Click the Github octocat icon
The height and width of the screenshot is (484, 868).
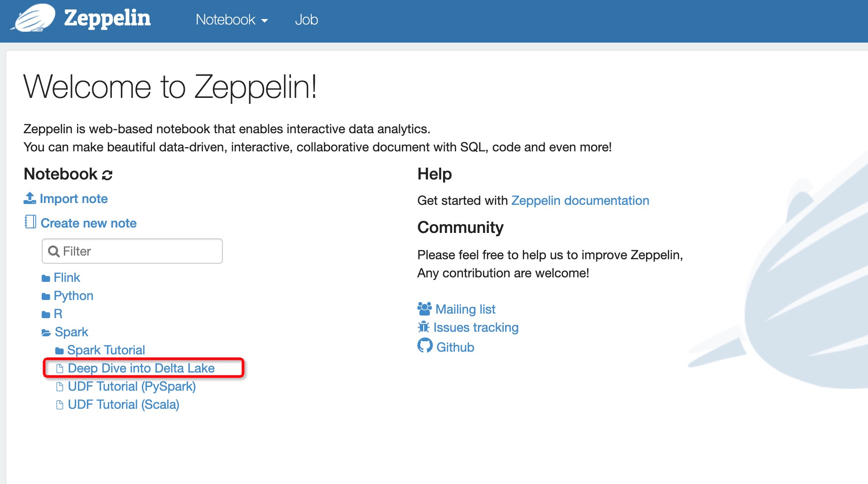click(425, 346)
